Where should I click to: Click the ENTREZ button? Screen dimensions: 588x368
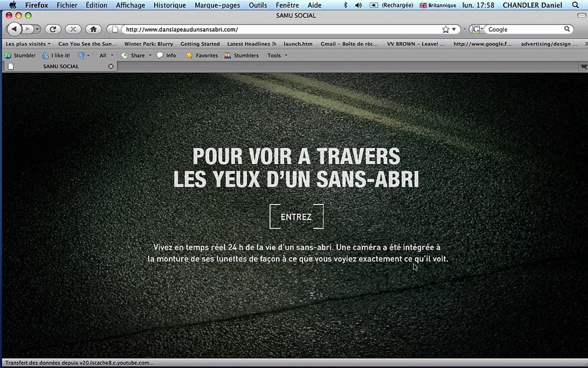(296, 217)
